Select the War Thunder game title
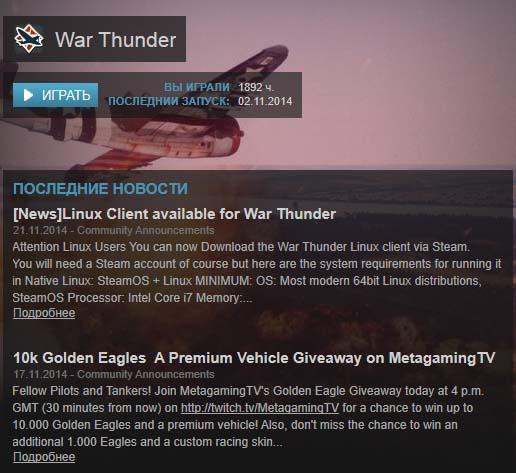 pyautogui.click(x=115, y=40)
